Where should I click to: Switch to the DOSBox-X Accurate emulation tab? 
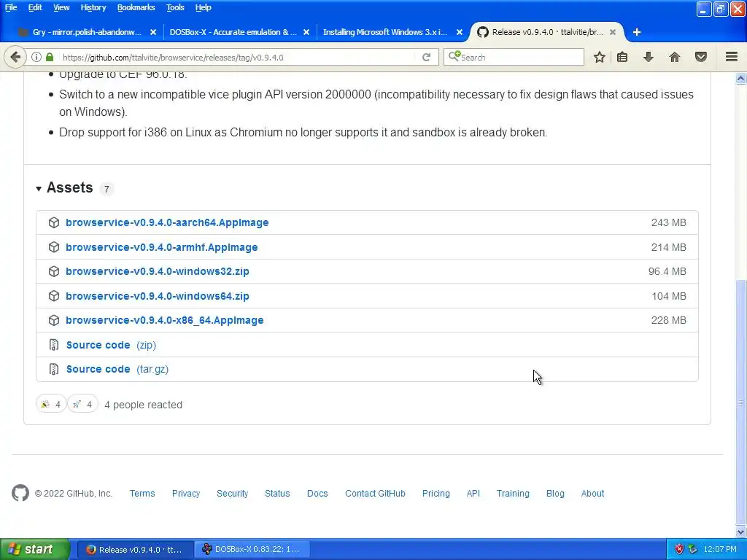(x=233, y=32)
